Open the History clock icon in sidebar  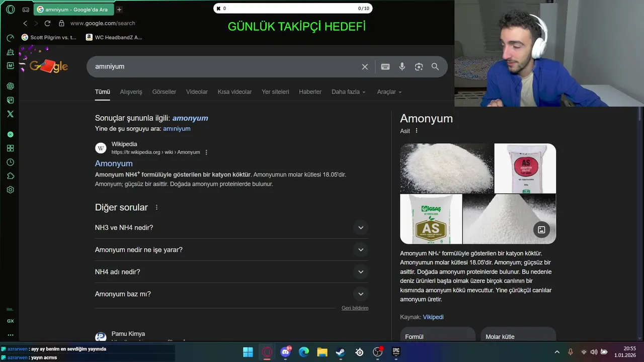pos(10,162)
